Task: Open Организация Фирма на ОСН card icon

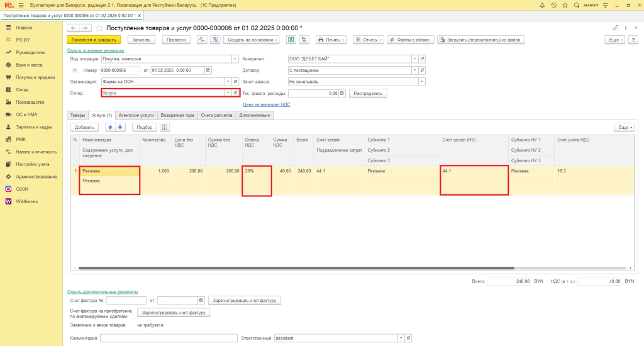Action: pos(235,82)
